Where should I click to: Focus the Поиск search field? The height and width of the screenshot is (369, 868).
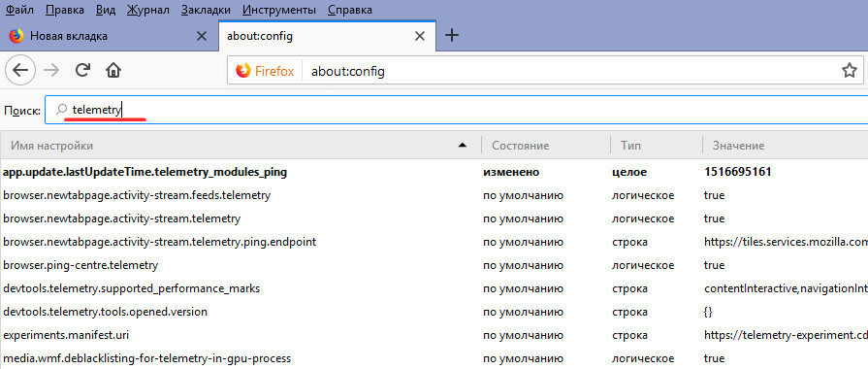457,111
